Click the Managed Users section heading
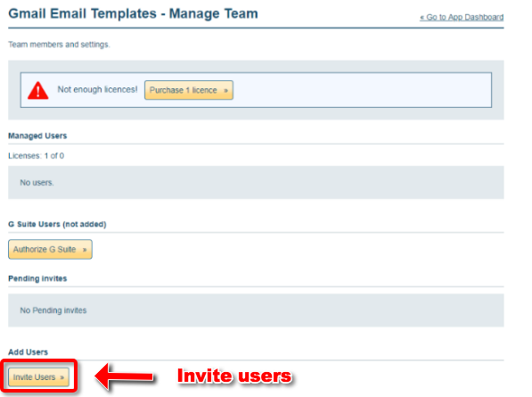The height and width of the screenshot is (397, 532). [37, 136]
